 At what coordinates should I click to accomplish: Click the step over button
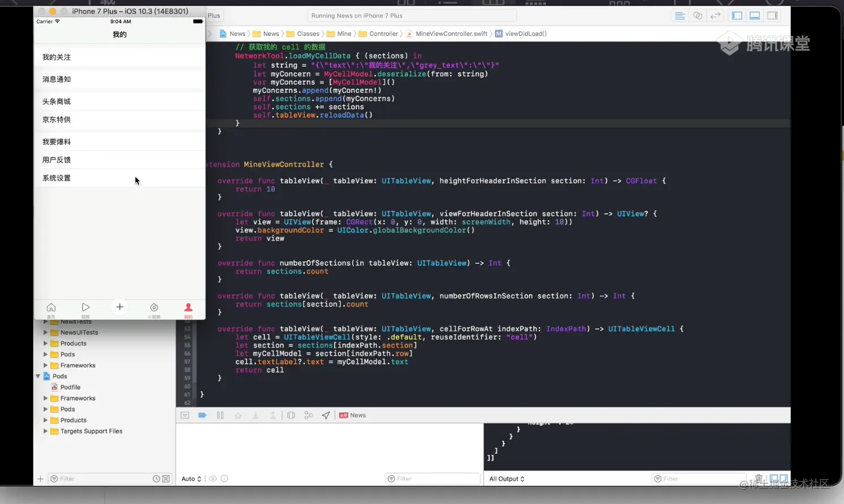(238, 415)
